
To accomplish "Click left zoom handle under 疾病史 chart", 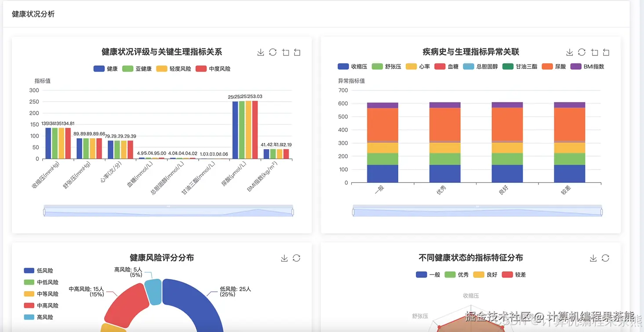I will point(353,212).
